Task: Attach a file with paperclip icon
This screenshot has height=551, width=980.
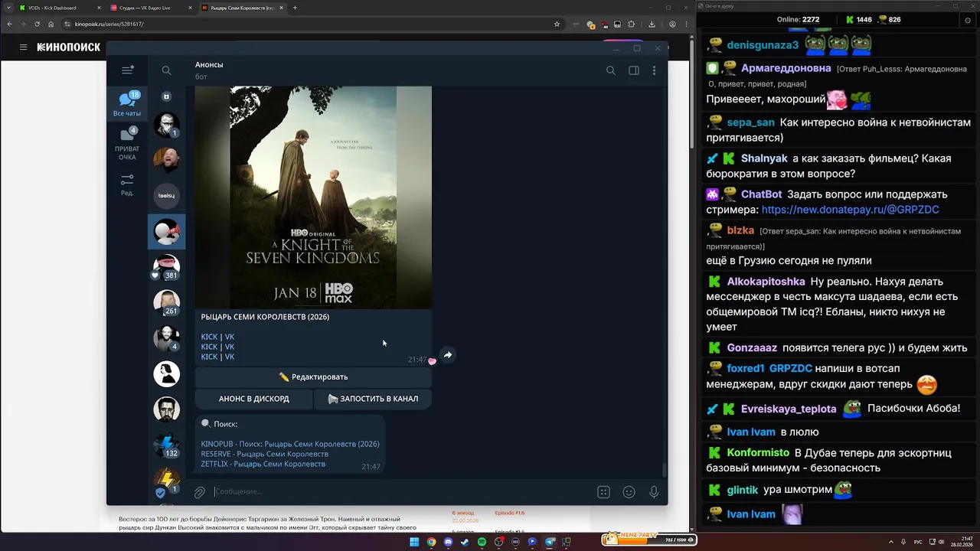Action: point(199,492)
